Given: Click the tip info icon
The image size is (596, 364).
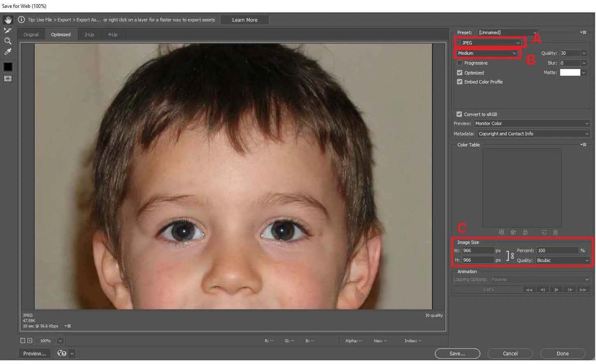Looking at the screenshot, I should pyautogui.click(x=21, y=20).
